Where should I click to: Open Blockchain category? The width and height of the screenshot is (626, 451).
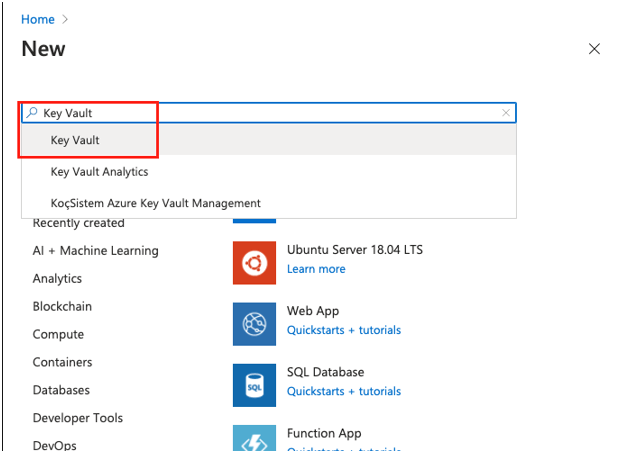[x=62, y=306]
